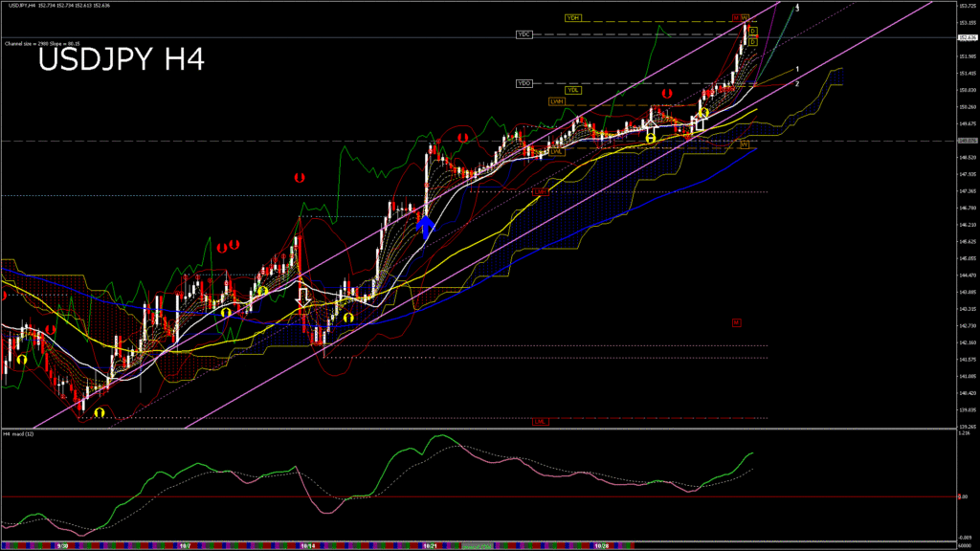Click the 10/28 date on time axis
The width and height of the screenshot is (980, 551).
pos(602,546)
